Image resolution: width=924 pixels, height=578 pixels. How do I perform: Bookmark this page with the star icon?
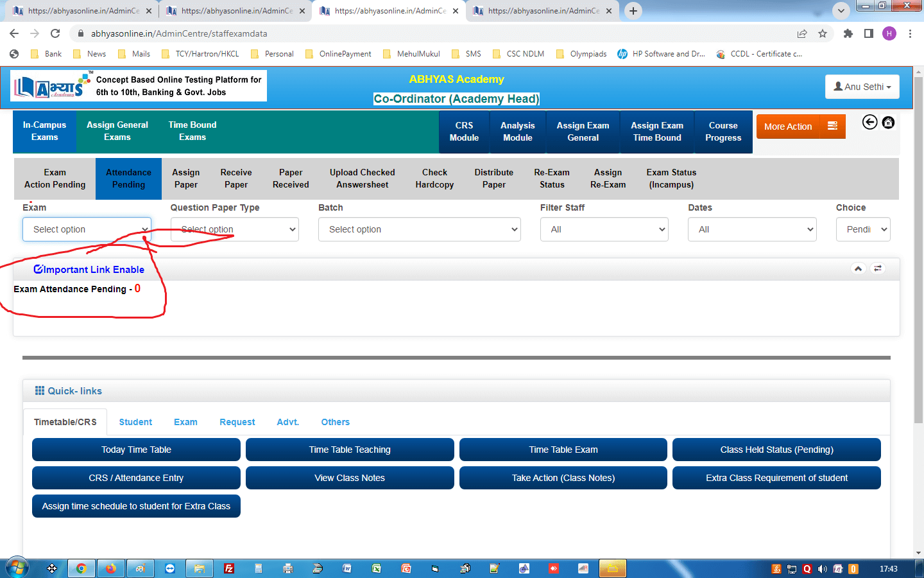(x=823, y=33)
